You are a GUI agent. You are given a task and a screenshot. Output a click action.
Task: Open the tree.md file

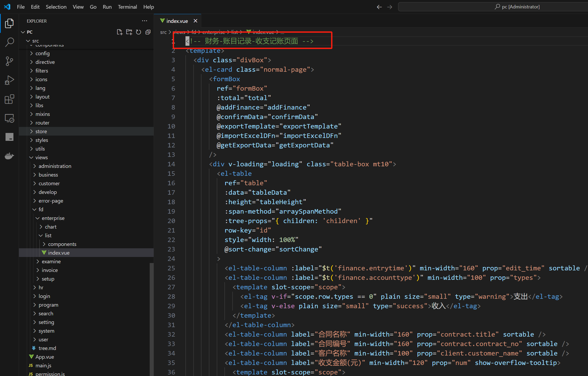(x=86, y=348)
